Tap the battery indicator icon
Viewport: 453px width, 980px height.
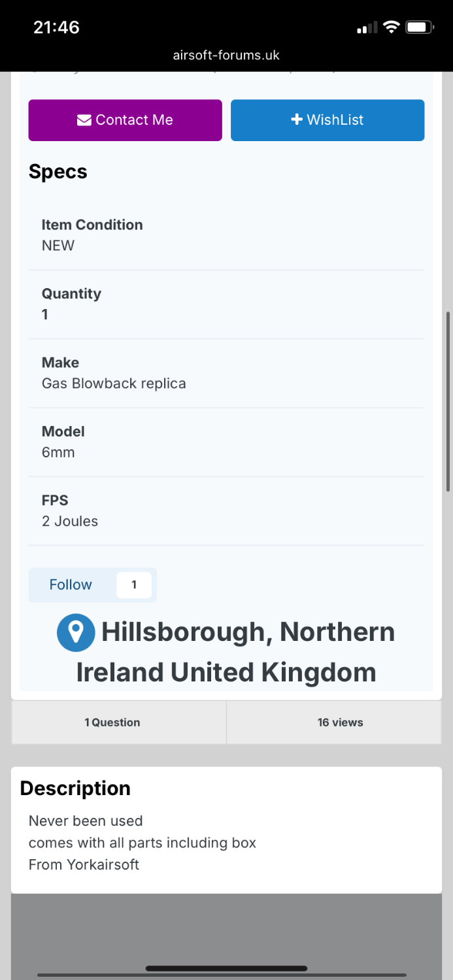[419, 27]
